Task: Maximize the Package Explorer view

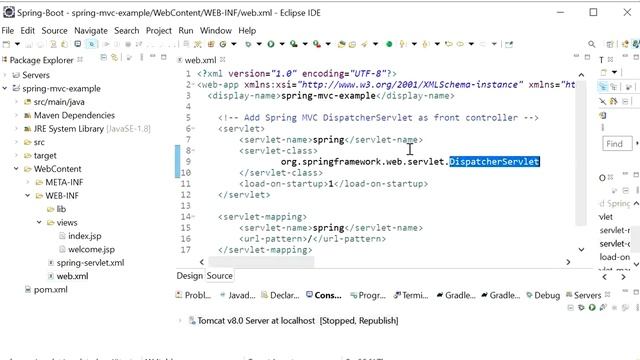Action: (164, 57)
